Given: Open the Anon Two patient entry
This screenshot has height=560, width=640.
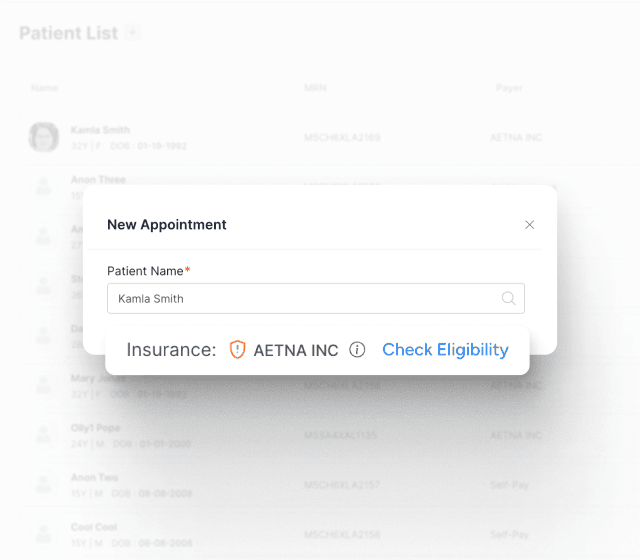Looking at the screenshot, I should click(95, 478).
